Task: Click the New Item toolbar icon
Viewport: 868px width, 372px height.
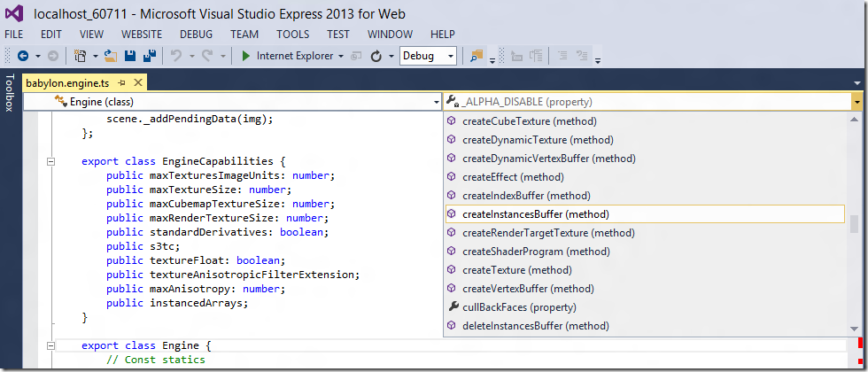Action: (81, 56)
